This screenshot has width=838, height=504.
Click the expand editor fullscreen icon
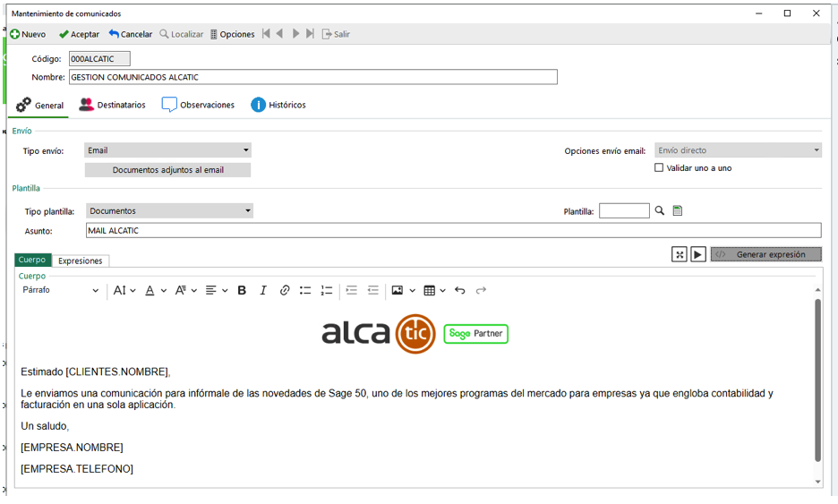point(680,254)
